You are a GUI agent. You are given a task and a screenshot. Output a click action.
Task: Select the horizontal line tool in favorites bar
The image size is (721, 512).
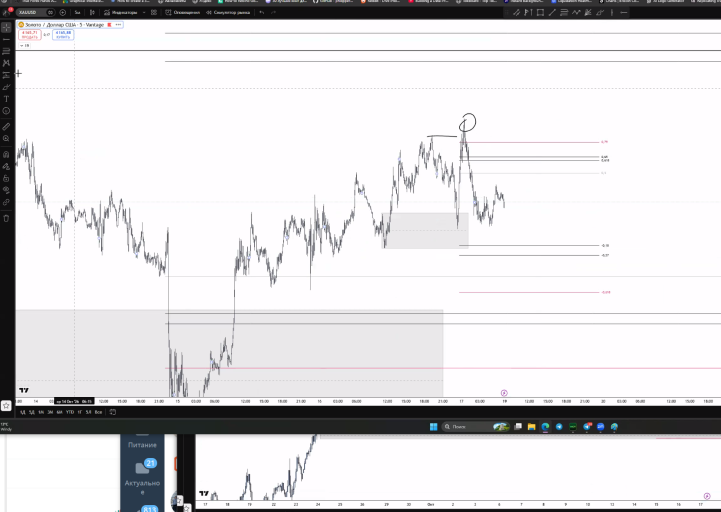pyautogui.click(x=624, y=12)
